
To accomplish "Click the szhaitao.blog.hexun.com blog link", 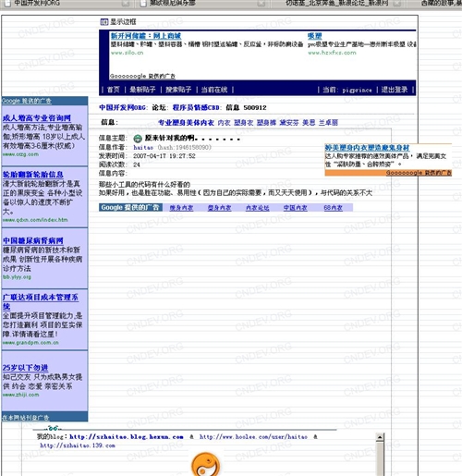I will (127, 436).
